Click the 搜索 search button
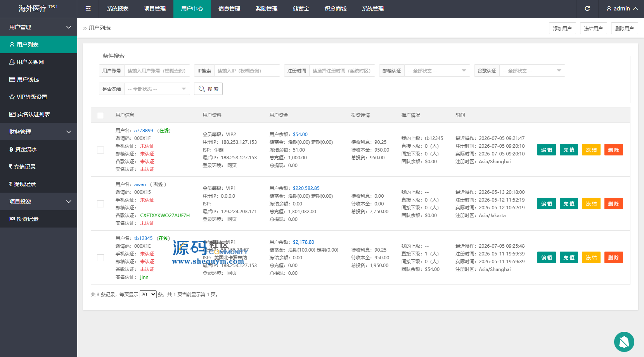Screen dimensions: 644x357 208,89
